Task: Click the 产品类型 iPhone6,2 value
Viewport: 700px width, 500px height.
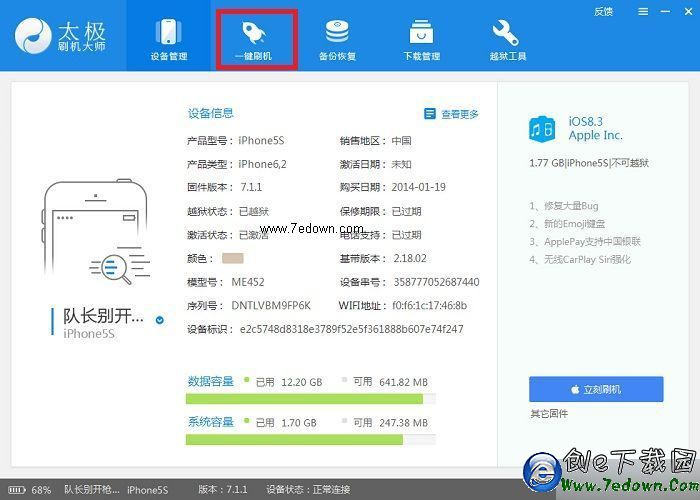Action: coord(262,164)
